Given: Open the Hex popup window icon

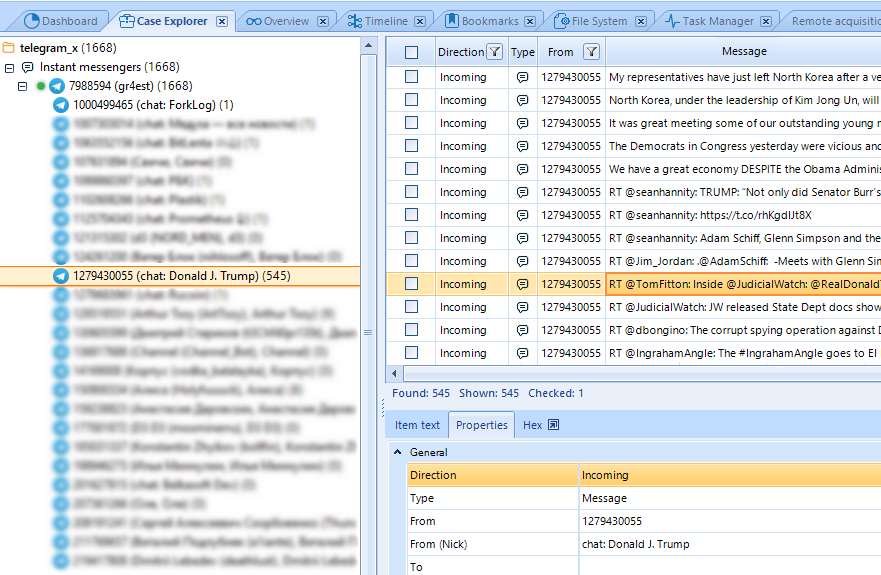Looking at the screenshot, I should point(553,424).
